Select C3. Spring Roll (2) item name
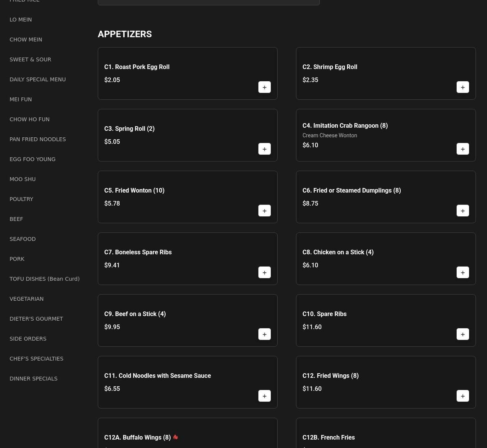The height and width of the screenshot is (448, 487). point(129,128)
